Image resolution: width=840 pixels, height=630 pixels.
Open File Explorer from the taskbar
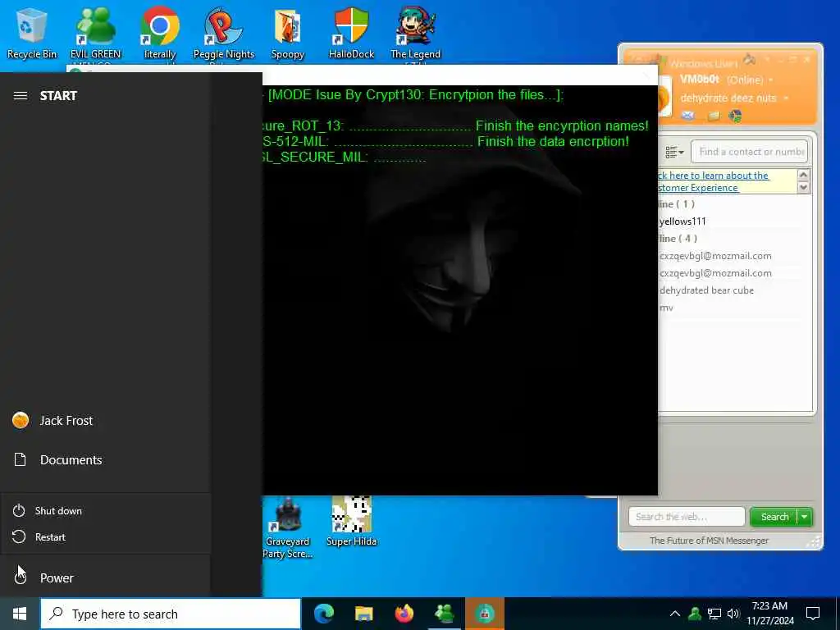[x=363, y=614]
